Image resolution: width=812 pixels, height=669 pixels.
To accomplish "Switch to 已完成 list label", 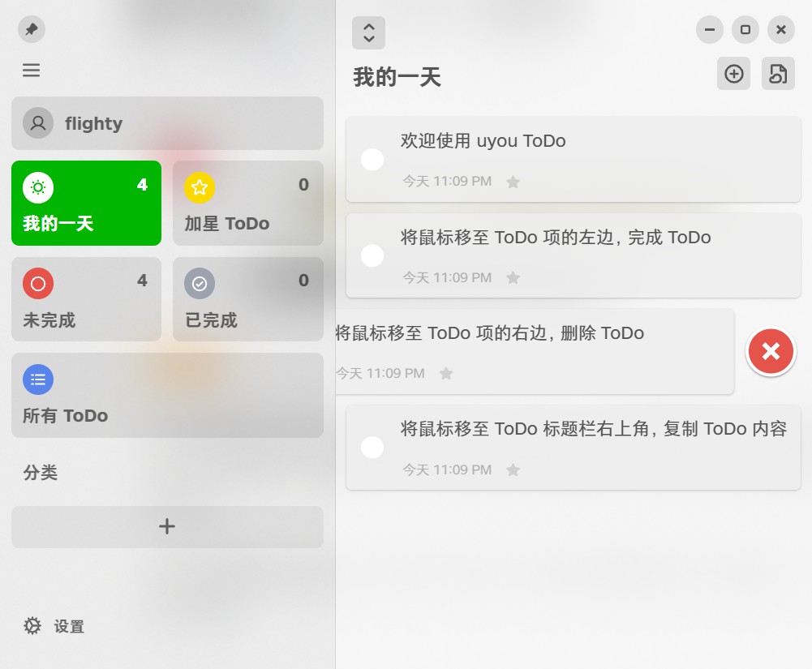I will pos(211,320).
